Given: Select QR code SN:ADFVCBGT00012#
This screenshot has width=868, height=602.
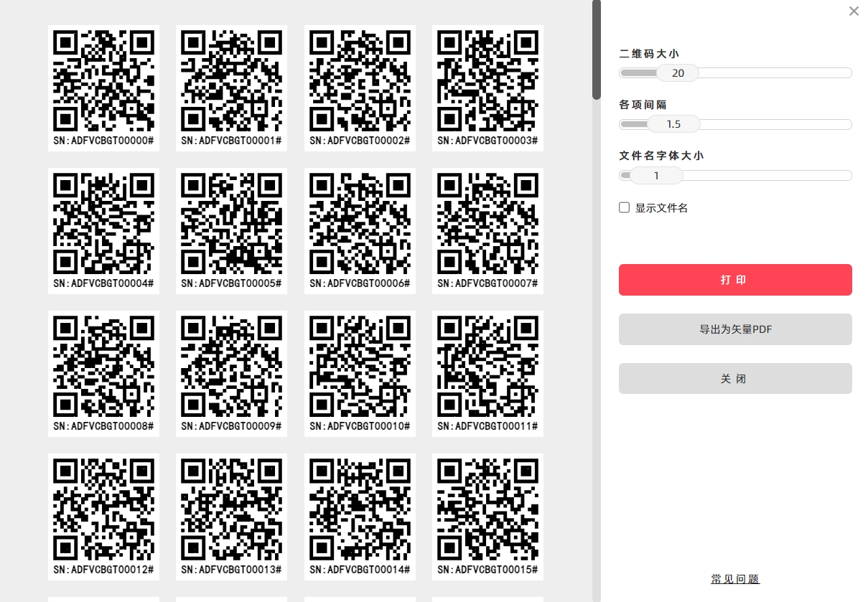Looking at the screenshot, I should (x=103, y=517).
